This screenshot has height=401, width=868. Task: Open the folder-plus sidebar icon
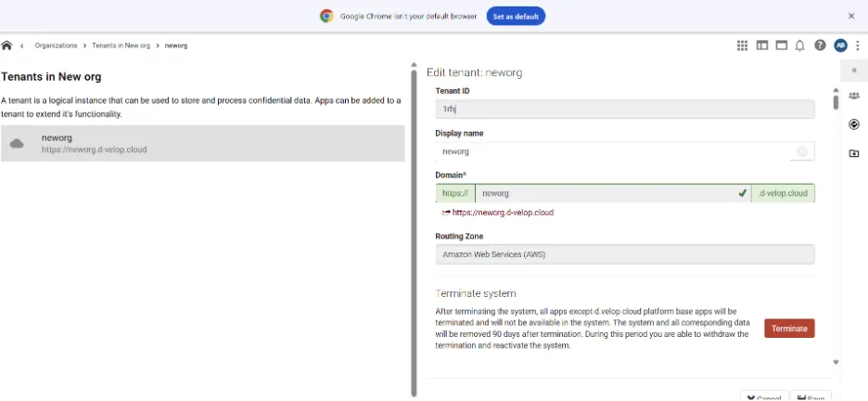853,153
